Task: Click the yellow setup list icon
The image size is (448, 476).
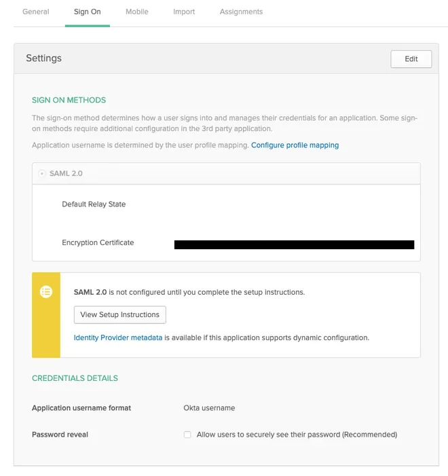Action: [46, 292]
